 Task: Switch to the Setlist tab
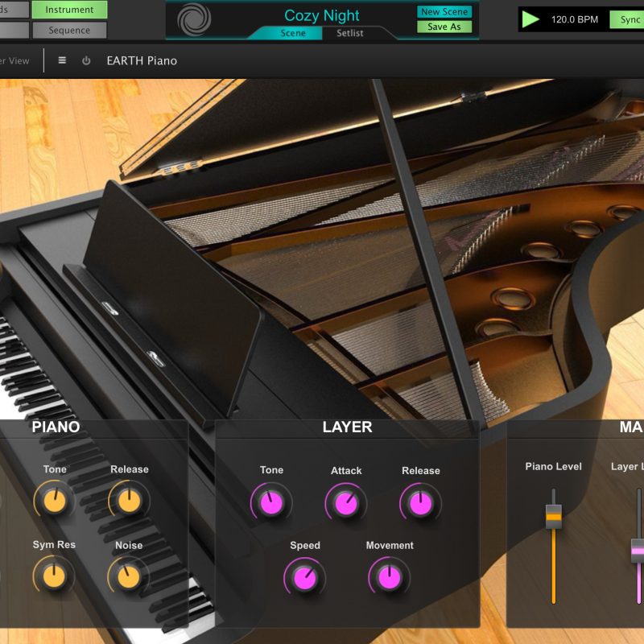[349, 34]
